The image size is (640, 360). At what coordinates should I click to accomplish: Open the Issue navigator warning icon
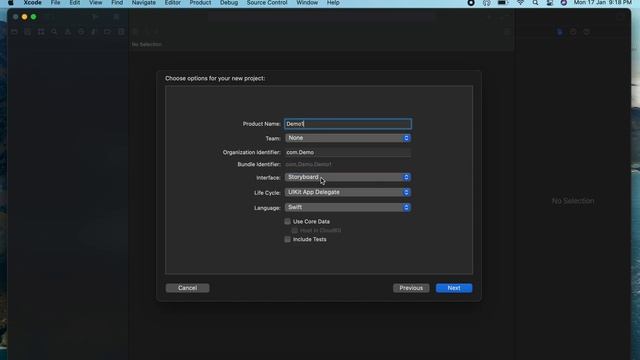pos(68,32)
